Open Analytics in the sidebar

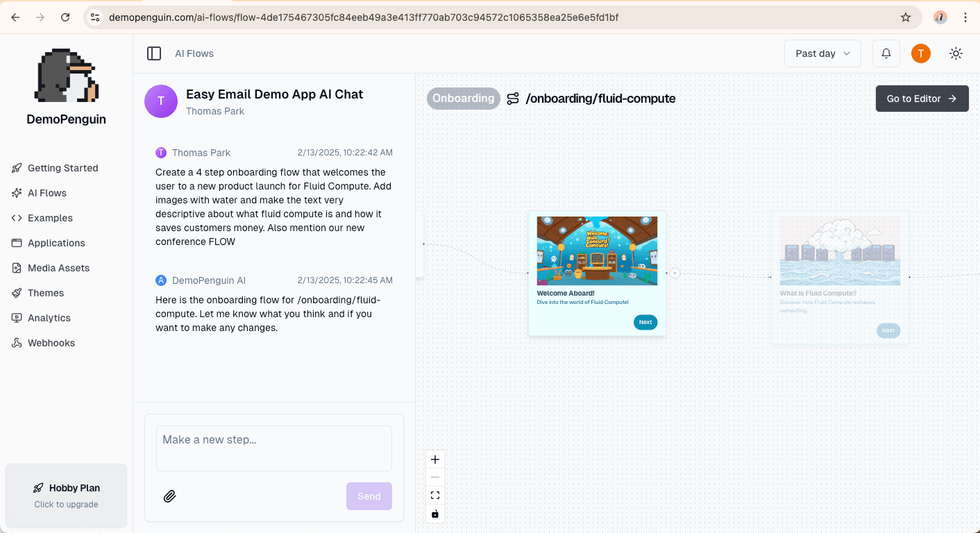[49, 318]
